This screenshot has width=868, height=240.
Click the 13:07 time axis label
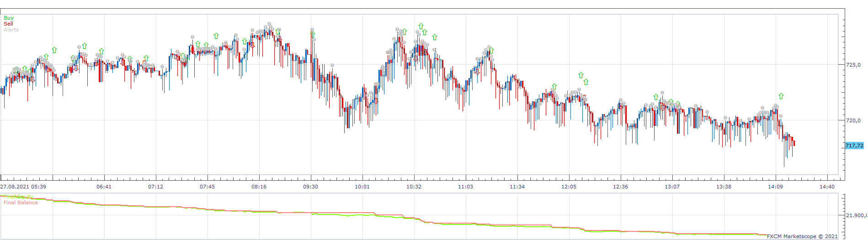(x=672, y=187)
